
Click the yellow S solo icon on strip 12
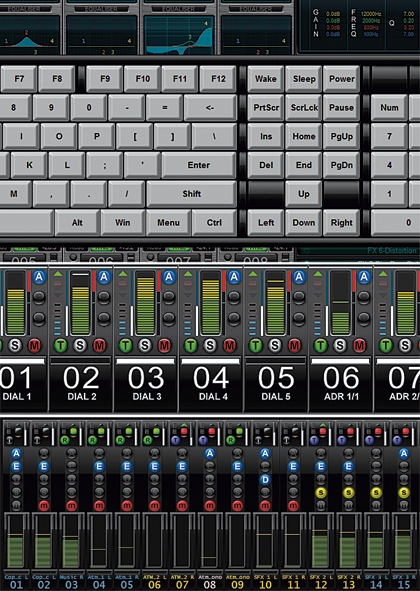[x=321, y=492]
